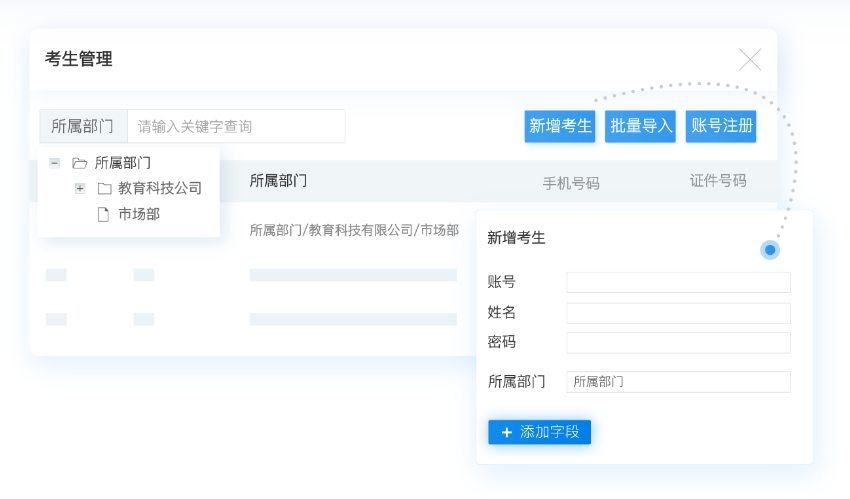The image size is (850, 499).
Task: Select 市场部 in the department tree
Action: coord(139,213)
